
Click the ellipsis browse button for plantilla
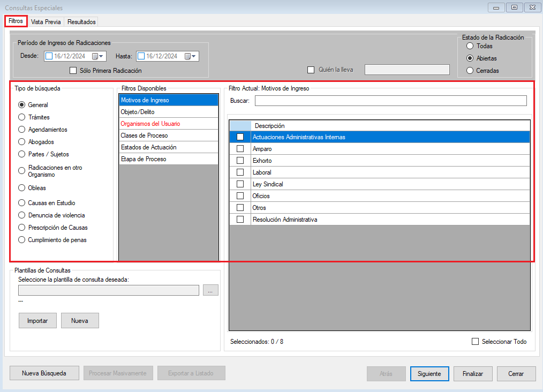[x=210, y=290]
